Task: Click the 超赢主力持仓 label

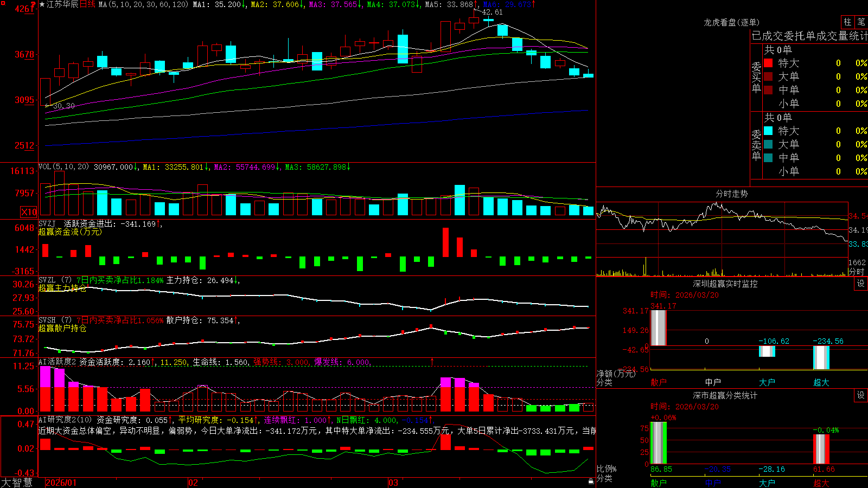Action: (62, 288)
